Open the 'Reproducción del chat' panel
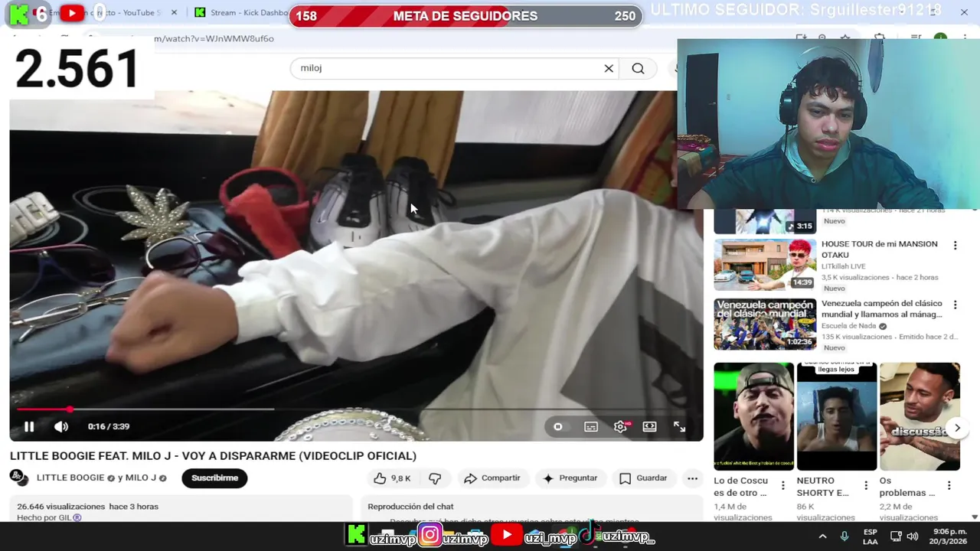This screenshot has height=551, width=980. pyautogui.click(x=531, y=510)
